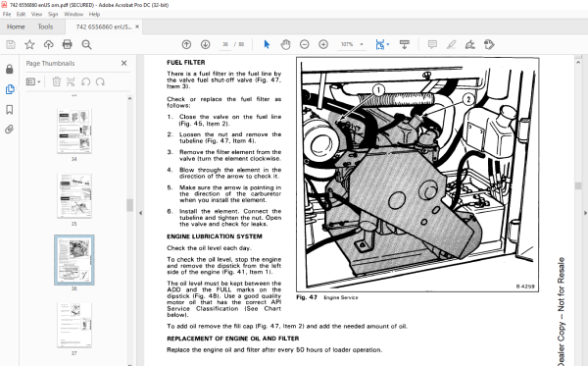
Task: Select page 34 thumbnail
Action: click(x=74, y=131)
